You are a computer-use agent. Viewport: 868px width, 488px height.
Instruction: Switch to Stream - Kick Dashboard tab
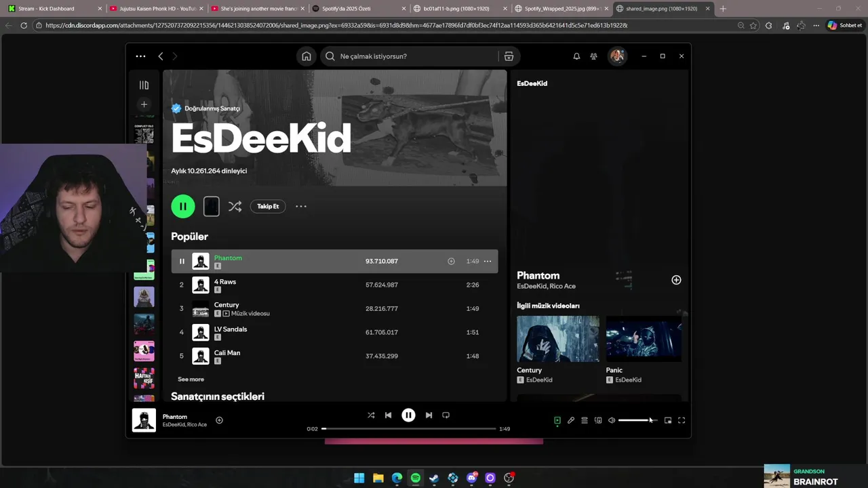[x=53, y=9]
